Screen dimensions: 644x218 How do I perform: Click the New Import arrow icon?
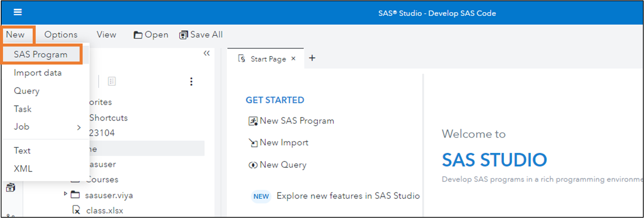coord(253,143)
